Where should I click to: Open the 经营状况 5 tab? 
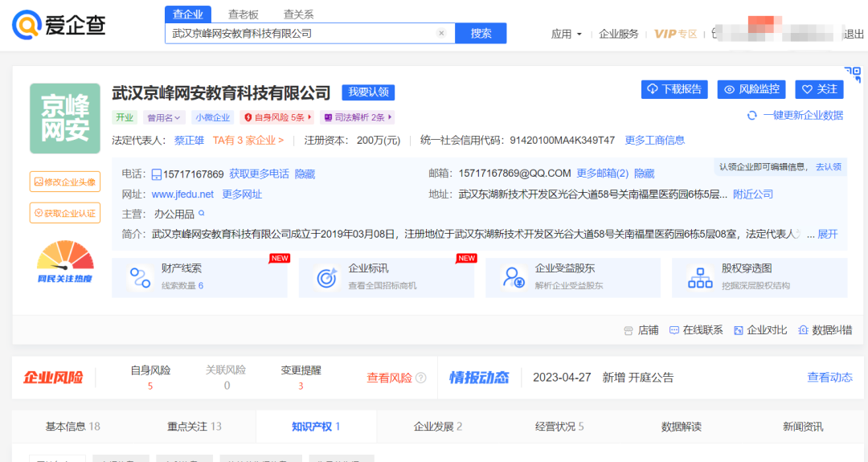[x=559, y=427]
